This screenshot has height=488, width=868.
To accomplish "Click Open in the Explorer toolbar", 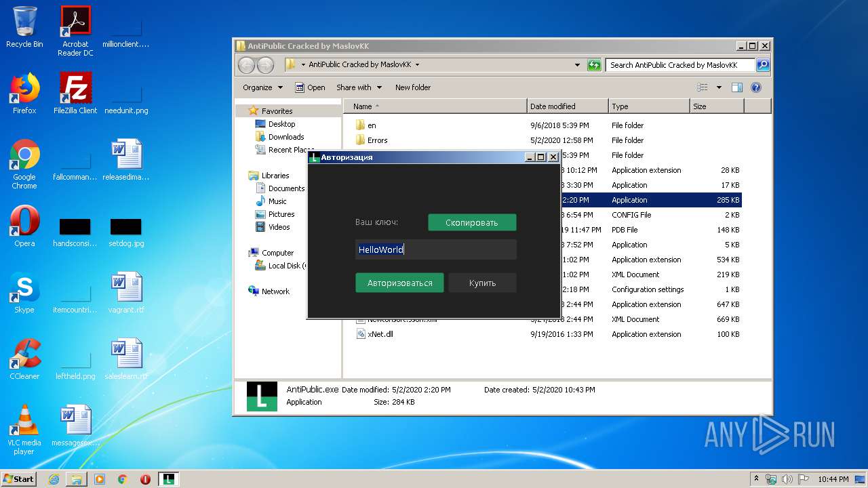I will (x=310, y=87).
